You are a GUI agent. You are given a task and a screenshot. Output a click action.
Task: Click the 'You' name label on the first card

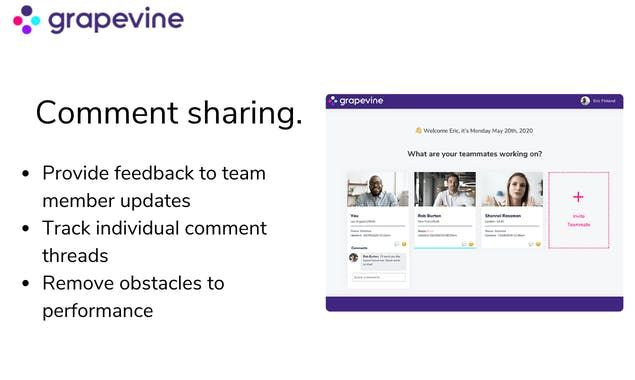point(354,216)
